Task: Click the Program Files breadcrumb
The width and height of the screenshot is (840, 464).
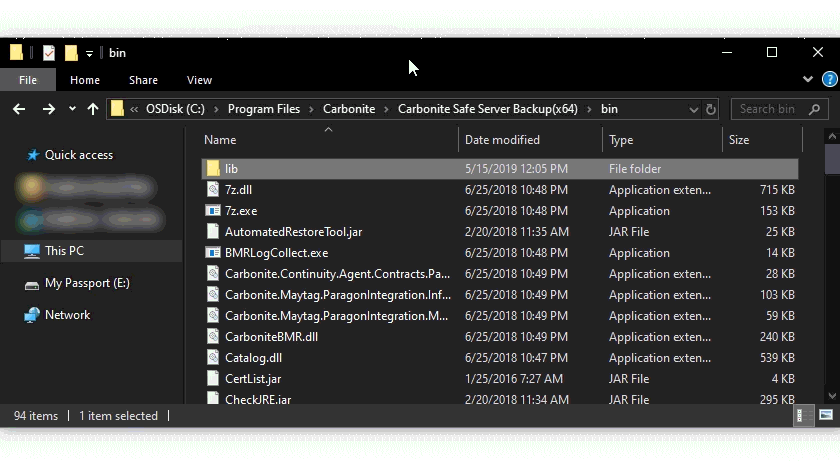Action: tap(264, 109)
